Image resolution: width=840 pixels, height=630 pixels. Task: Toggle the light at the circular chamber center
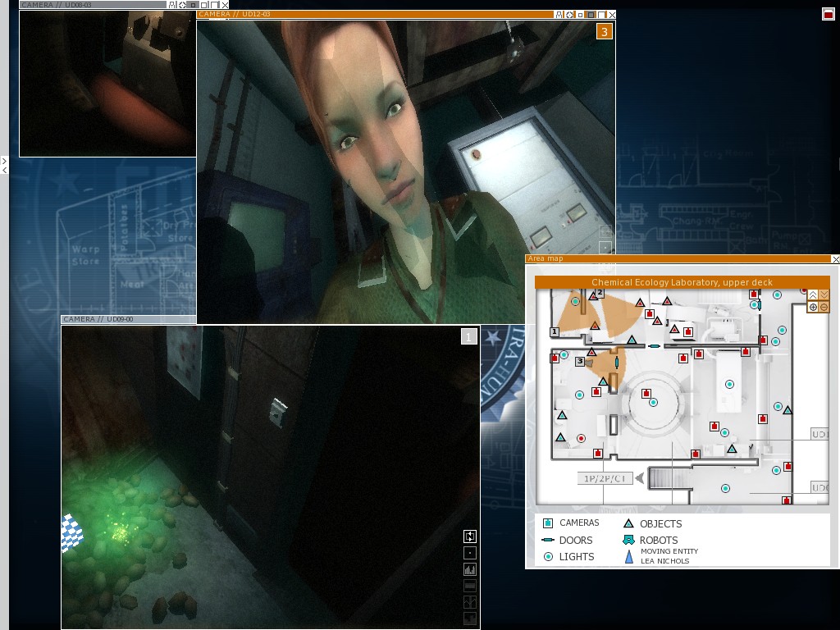(x=653, y=402)
